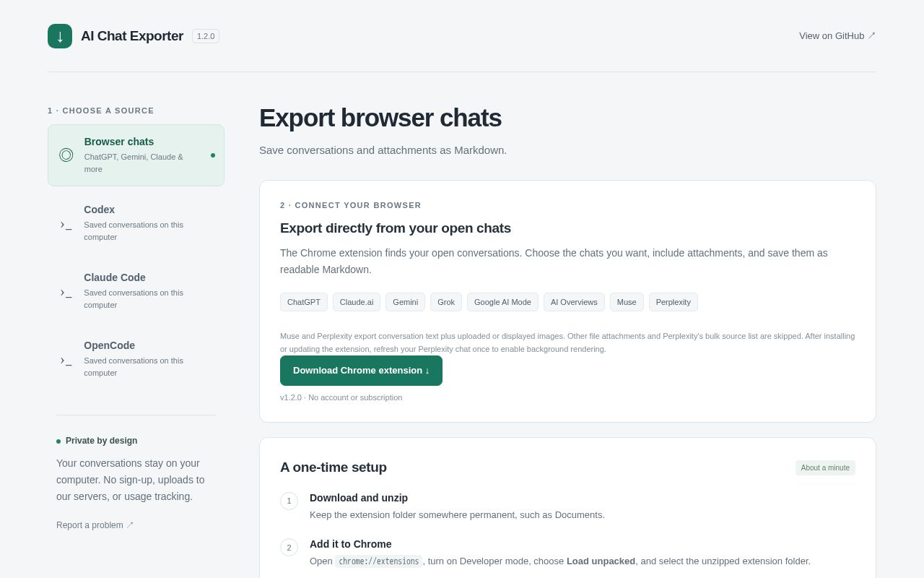Click the A one-time setup heading
This screenshot has width=924, height=578.
[334, 467]
